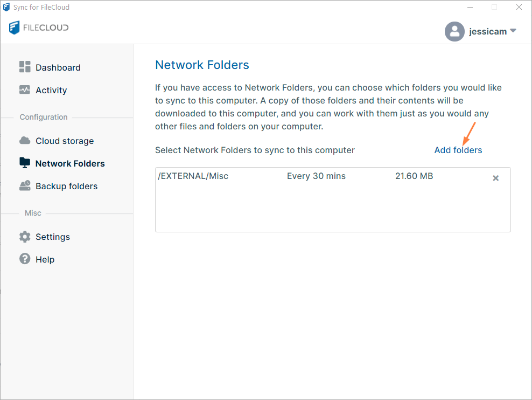
Task: Open Settings via the gear icon
Action: pos(25,237)
